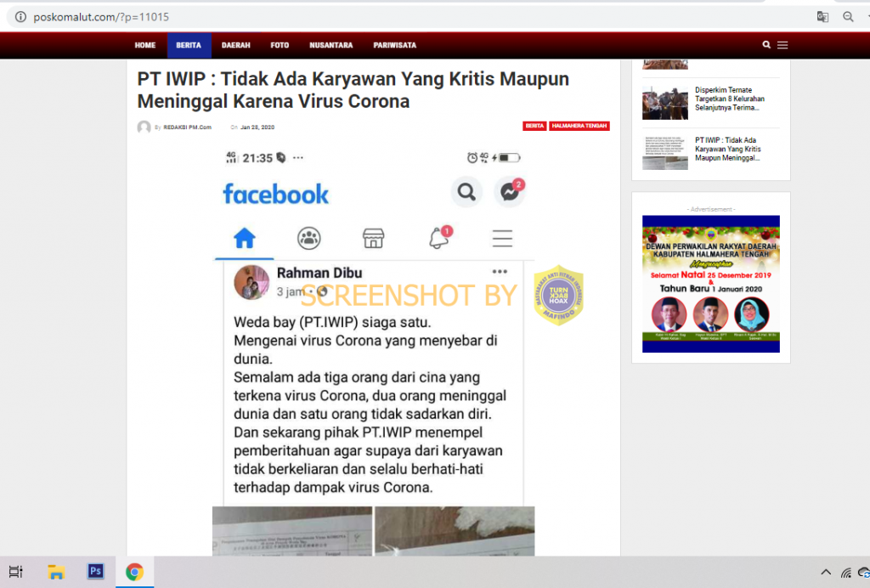Open the DAERAH menu item
The width and height of the screenshot is (870, 588).
tap(236, 46)
